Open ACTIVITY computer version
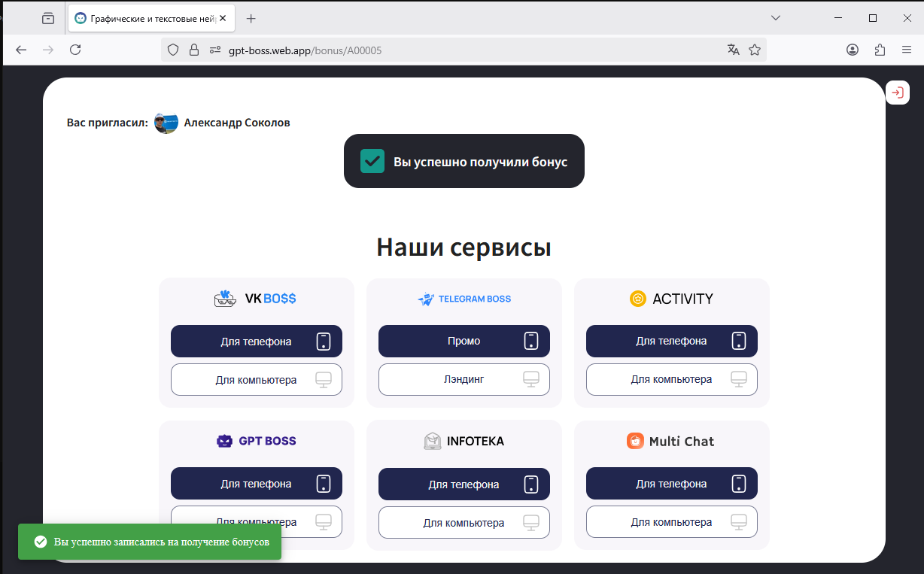This screenshot has width=924, height=574. pos(672,380)
